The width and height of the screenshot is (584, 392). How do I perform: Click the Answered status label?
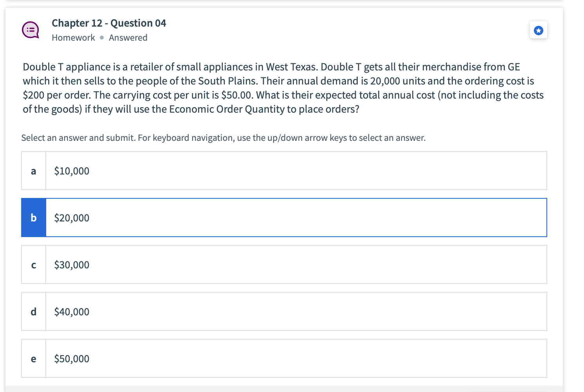(x=128, y=38)
